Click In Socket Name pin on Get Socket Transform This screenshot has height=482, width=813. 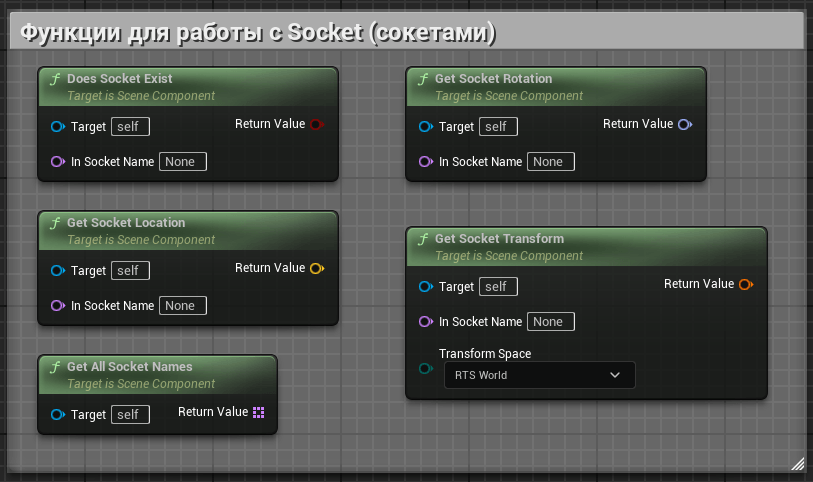(x=425, y=322)
